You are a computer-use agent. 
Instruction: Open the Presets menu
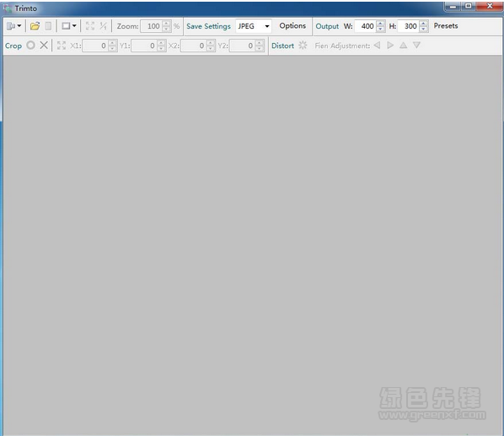446,26
